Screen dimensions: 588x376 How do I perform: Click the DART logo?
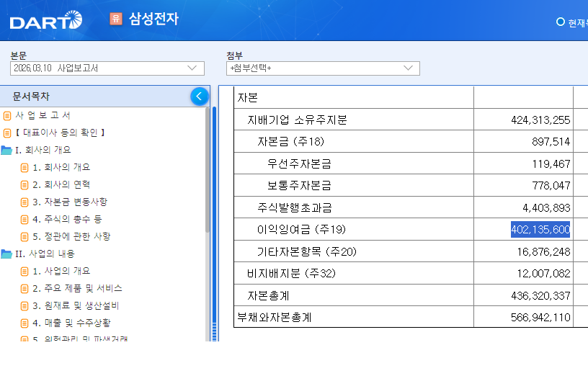click(x=45, y=20)
